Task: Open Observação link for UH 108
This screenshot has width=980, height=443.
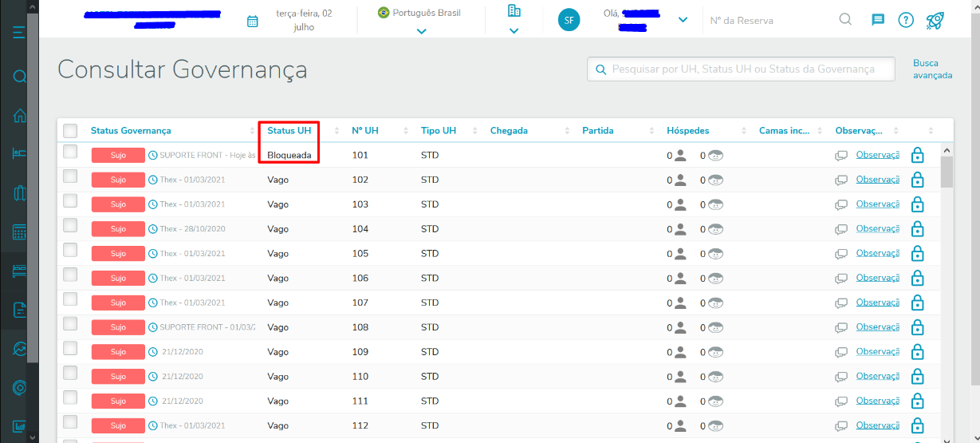Action: click(878, 326)
